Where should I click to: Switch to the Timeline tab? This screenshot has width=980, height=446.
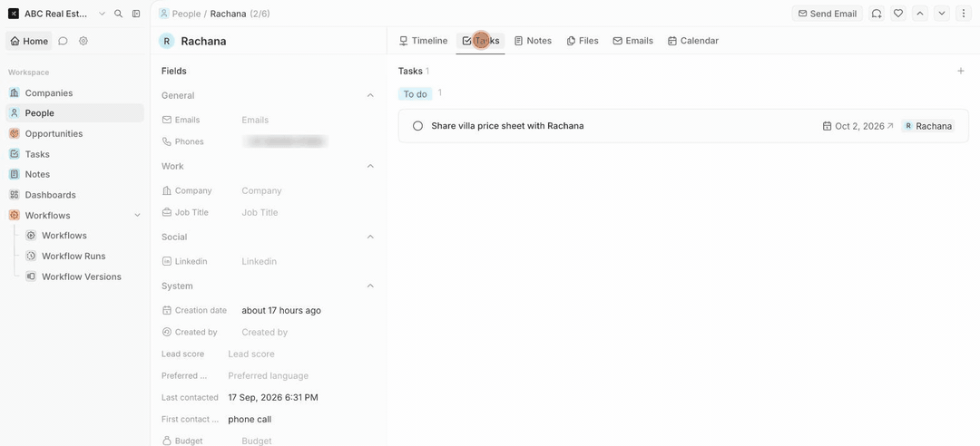click(x=423, y=41)
